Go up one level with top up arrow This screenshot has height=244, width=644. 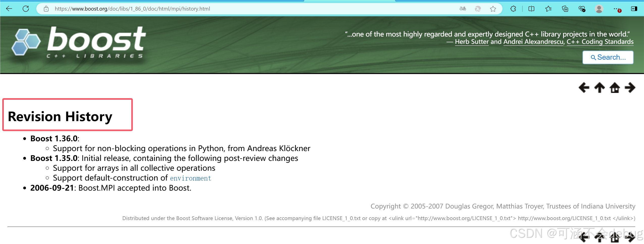(599, 88)
